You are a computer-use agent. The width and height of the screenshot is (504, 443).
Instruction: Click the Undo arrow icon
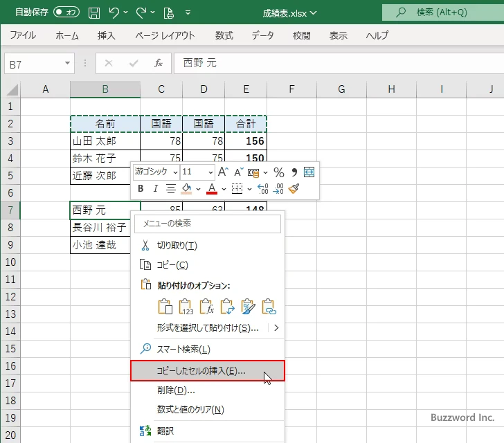coord(114,12)
